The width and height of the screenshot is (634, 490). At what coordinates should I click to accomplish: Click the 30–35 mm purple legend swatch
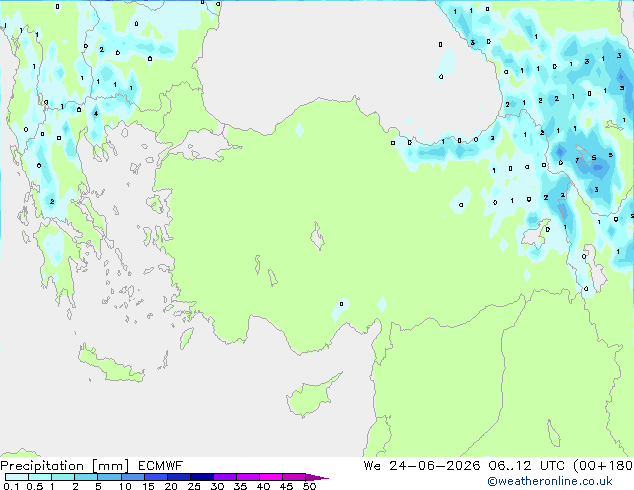(x=224, y=477)
